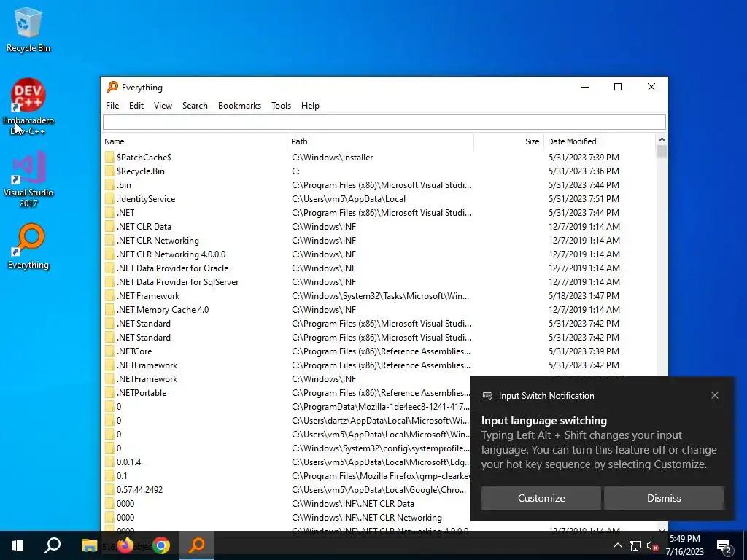Select the .NETPortable folder icon
This screenshot has width=747, height=560.
(x=109, y=393)
